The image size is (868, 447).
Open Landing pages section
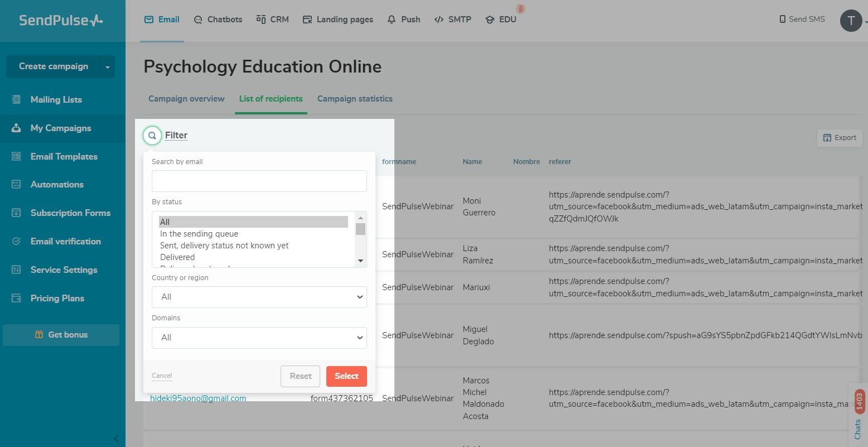click(x=338, y=20)
